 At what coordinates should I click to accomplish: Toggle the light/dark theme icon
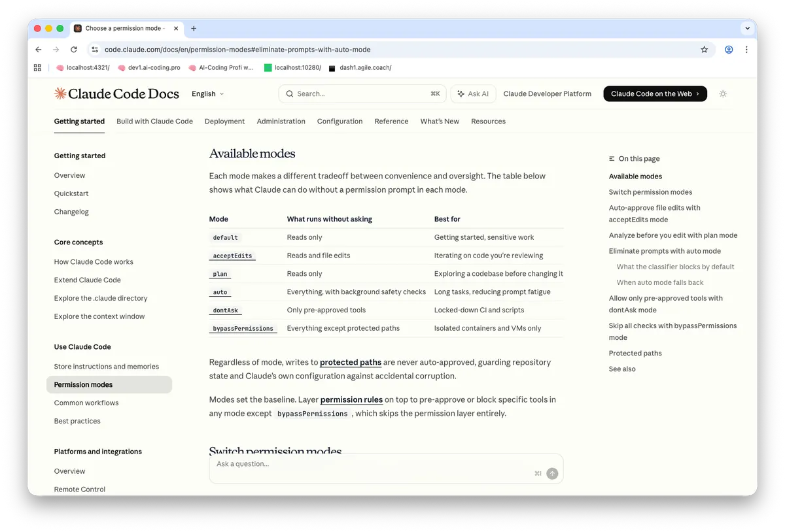[x=723, y=93]
